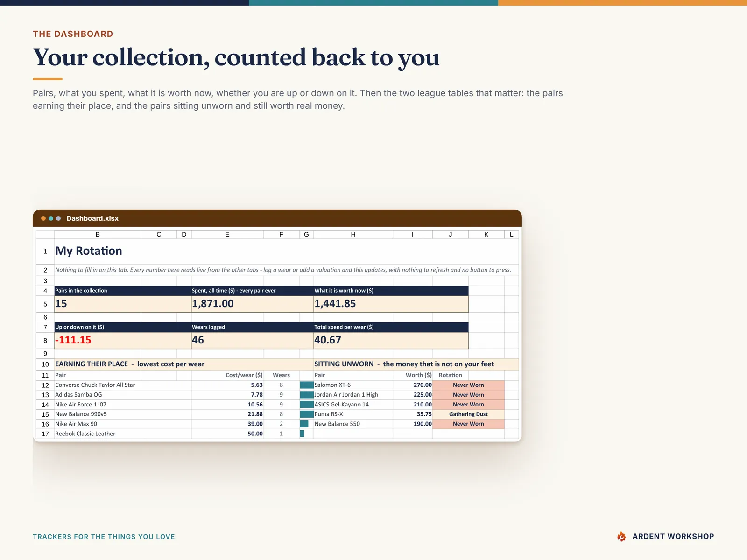Screen dimensions: 747x560
Task: Select column J header
Action: (x=451, y=234)
